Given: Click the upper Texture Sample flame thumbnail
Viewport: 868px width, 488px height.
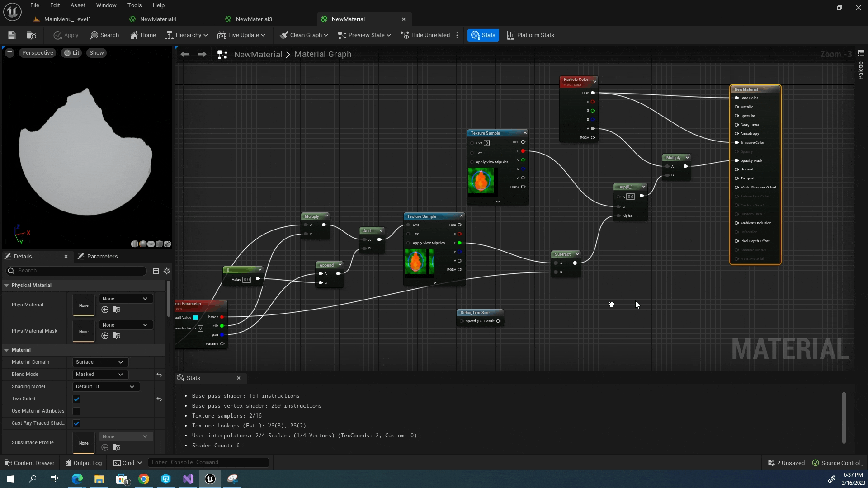Looking at the screenshot, I should [481, 180].
